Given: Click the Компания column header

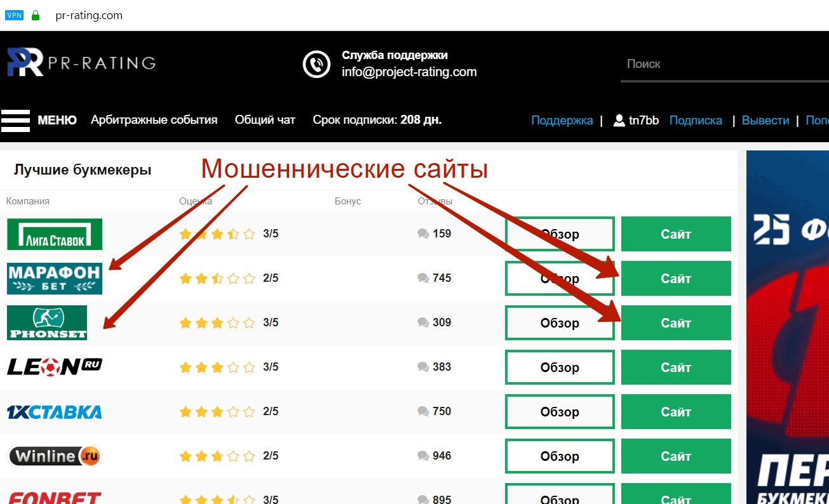Looking at the screenshot, I should pyautogui.click(x=28, y=201).
